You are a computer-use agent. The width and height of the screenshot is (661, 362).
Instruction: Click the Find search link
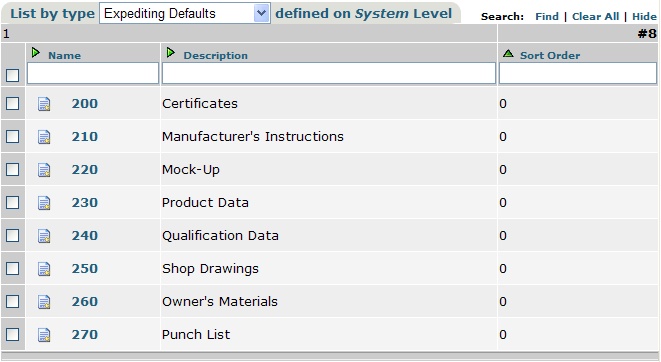pyautogui.click(x=547, y=16)
